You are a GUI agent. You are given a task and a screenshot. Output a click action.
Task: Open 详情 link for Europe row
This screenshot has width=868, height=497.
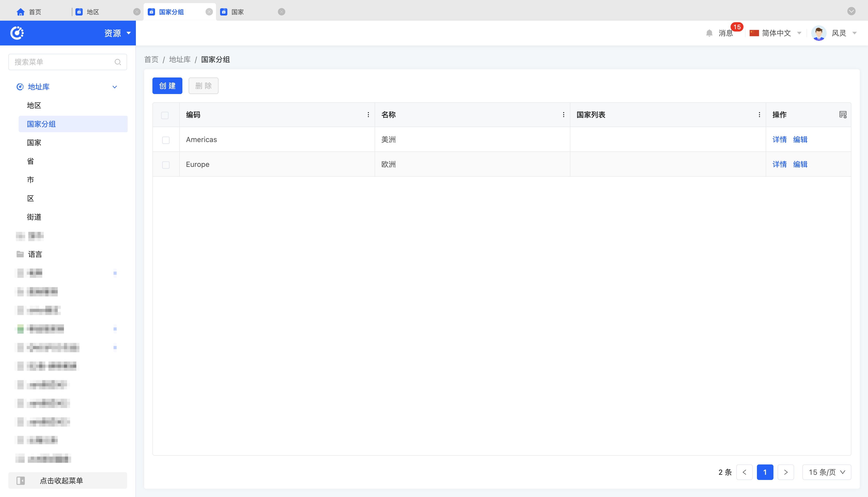(779, 165)
